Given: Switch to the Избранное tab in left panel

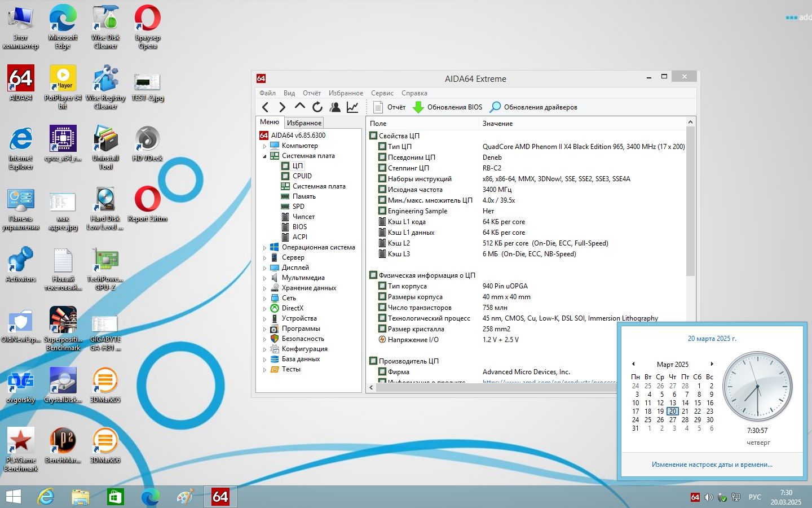Looking at the screenshot, I should tap(304, 122).
